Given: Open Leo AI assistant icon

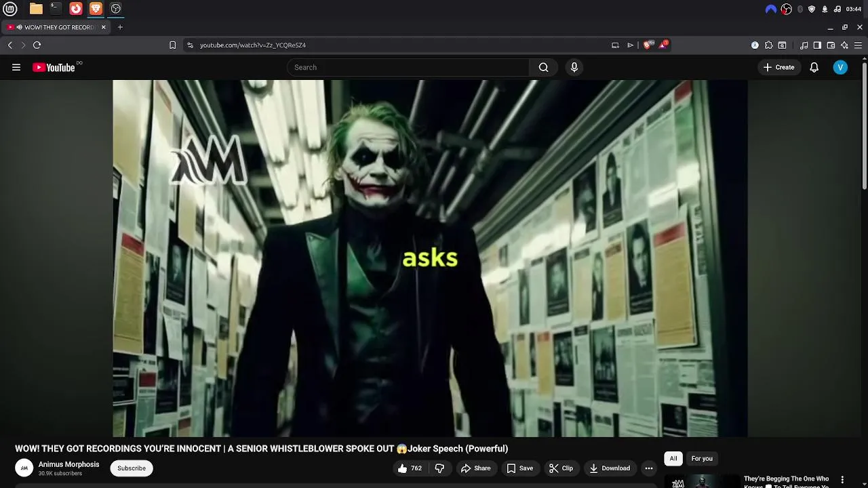Looking at the screenshot, I should (844, 45).
